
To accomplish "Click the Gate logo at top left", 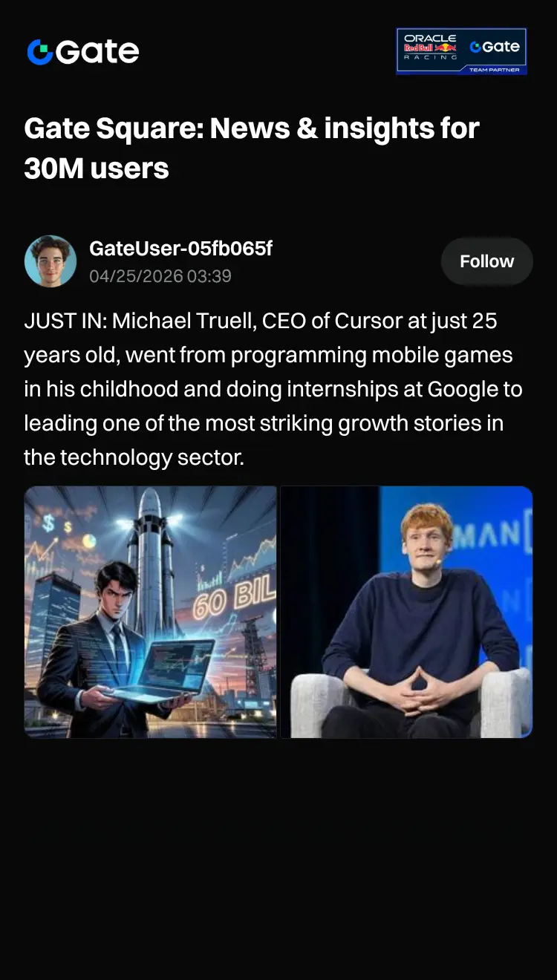I will (83, 51).
